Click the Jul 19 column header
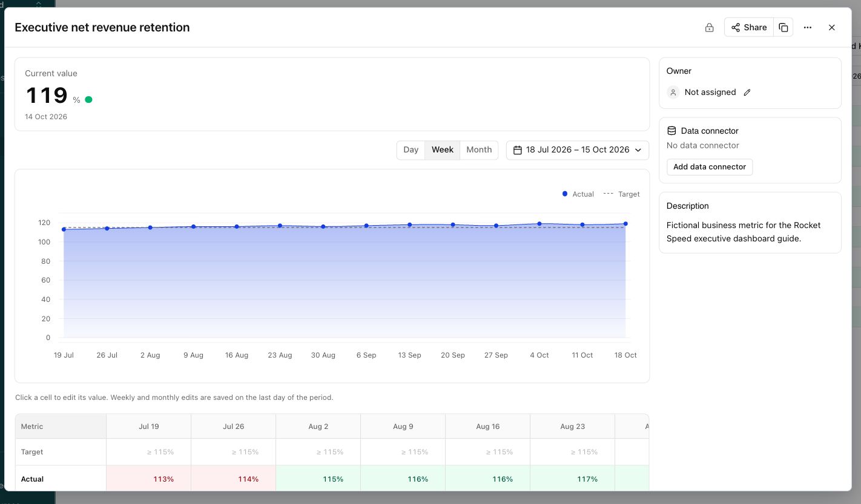 149,427
